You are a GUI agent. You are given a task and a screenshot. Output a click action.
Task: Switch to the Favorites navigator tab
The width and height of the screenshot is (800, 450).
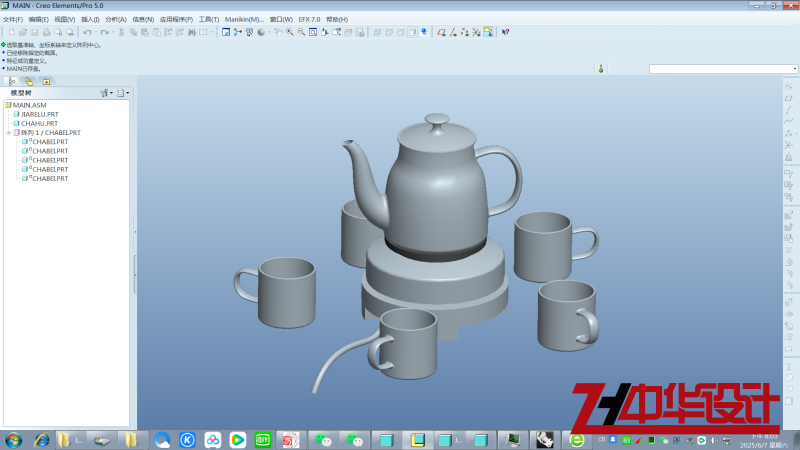(x=46, y=82)
